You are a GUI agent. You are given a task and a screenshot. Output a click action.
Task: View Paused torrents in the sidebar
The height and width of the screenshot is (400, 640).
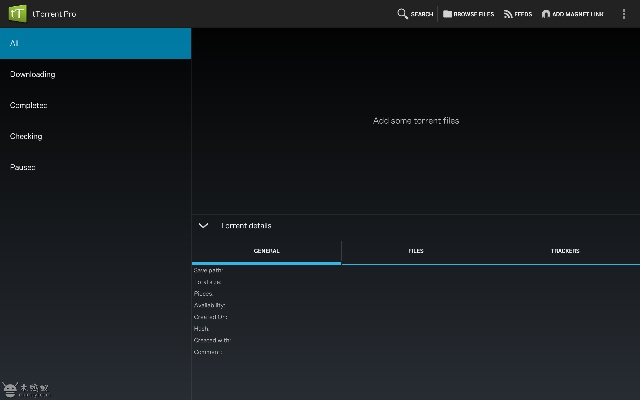(95, 167)
